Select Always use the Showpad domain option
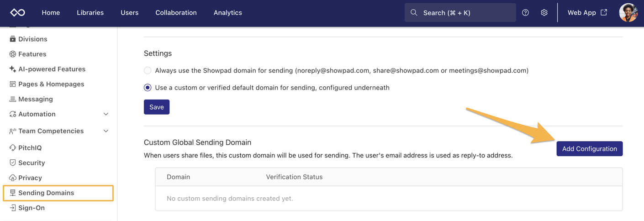The width and height of the screenshot is (644, 221). tap(148, 71)
